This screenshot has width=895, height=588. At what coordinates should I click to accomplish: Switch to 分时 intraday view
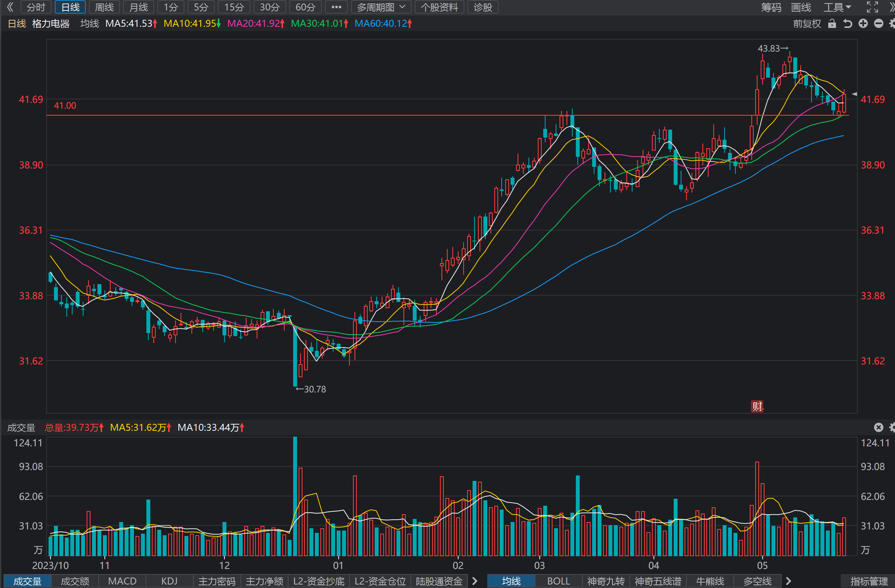pos(36,7)
